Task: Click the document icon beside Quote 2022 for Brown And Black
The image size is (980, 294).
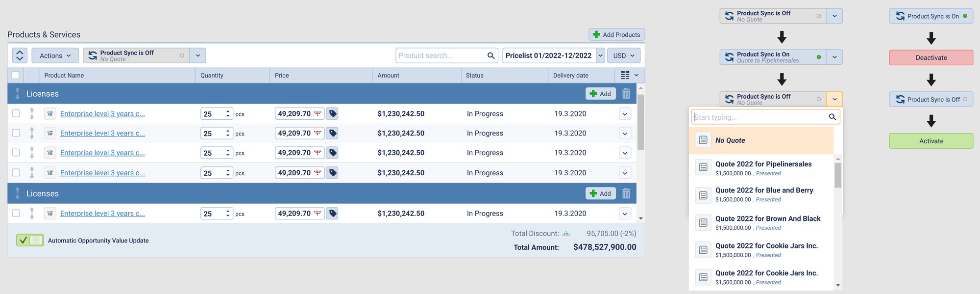Action: 703,222
